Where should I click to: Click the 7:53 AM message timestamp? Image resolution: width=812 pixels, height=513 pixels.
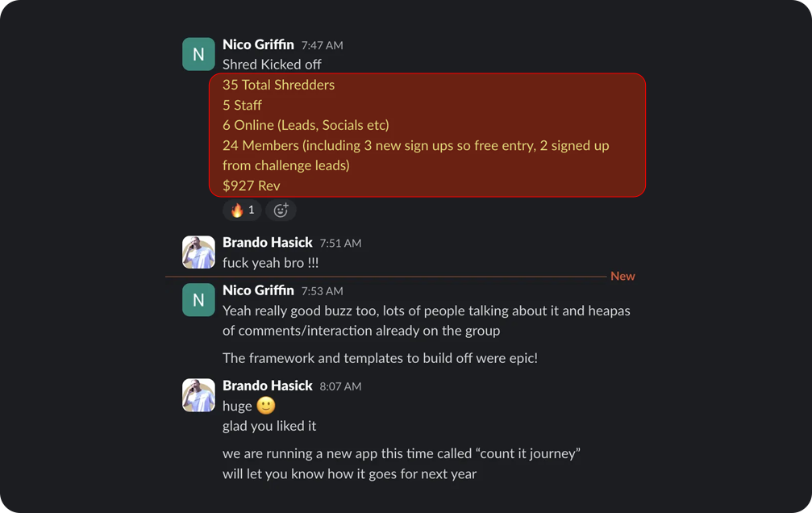(x=322, y=291)
